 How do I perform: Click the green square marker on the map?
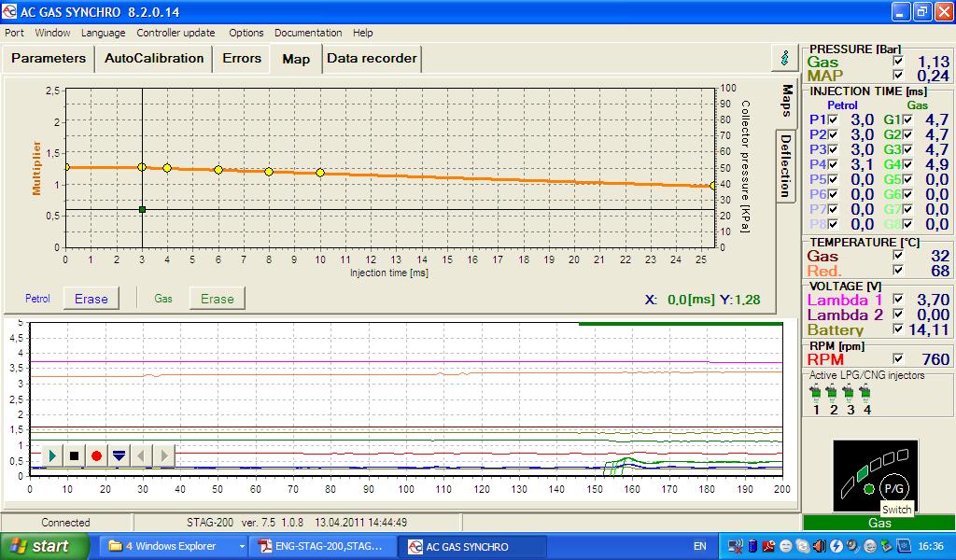[x=142, y=209]
